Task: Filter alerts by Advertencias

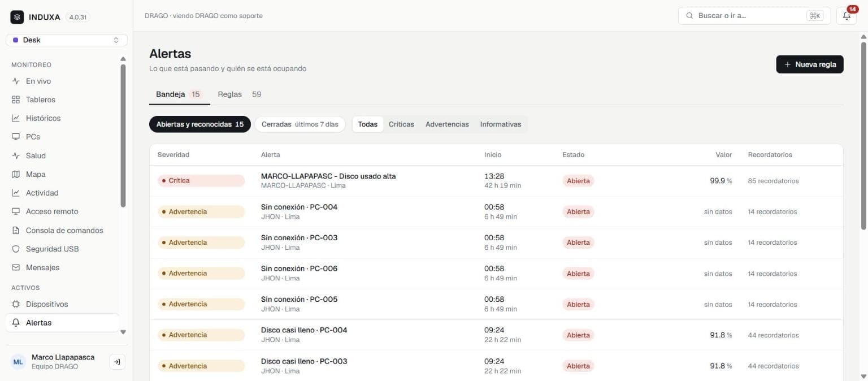Action: 447,124
